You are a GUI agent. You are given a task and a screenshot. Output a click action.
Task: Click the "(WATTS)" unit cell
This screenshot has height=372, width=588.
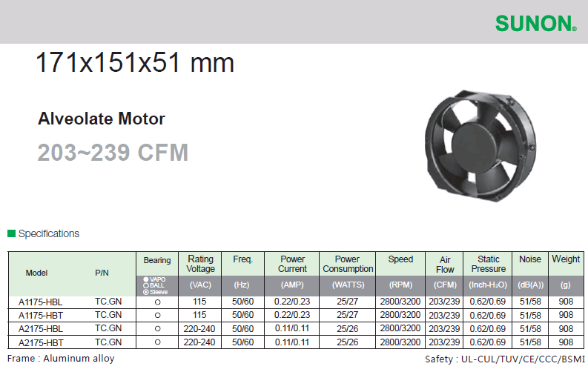click(348, 285)
